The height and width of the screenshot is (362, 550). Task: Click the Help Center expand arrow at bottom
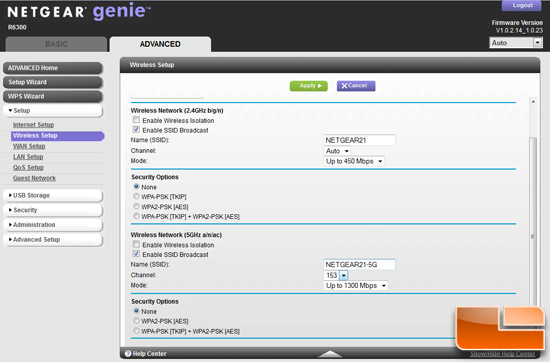(329, 353)
